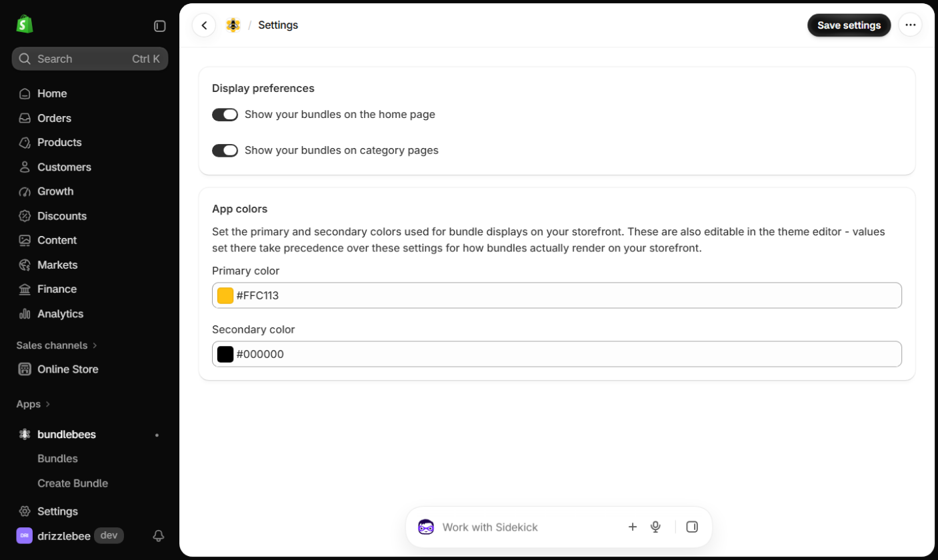Image resolution: width=938 pixels, height=560 pixels.
Task: Click the drizzlebee store name
Action: pos(63,535)
